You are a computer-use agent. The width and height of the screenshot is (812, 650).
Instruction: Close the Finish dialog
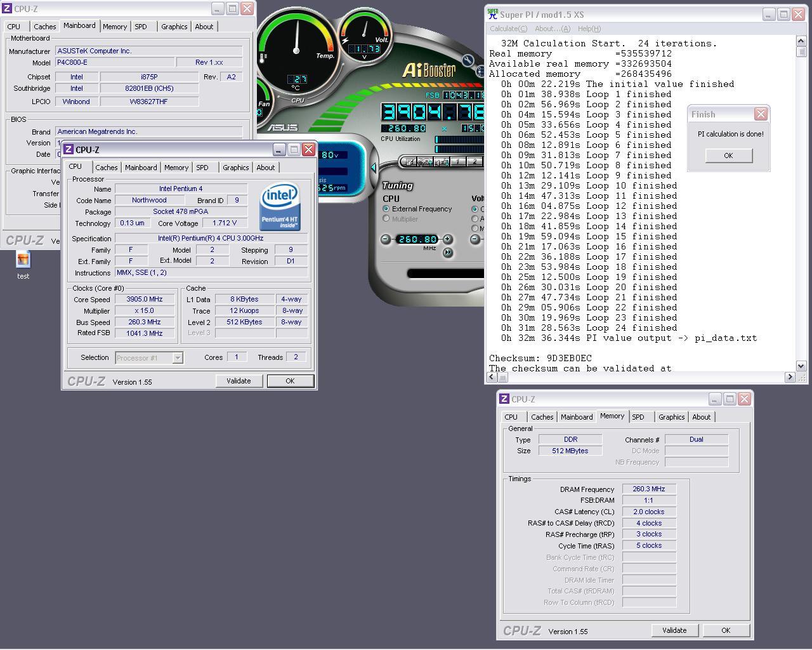pos(761,114)
